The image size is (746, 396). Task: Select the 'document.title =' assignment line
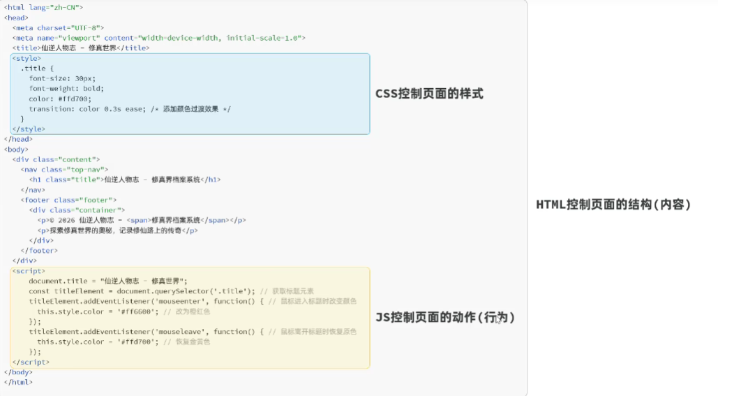(108, 281)
